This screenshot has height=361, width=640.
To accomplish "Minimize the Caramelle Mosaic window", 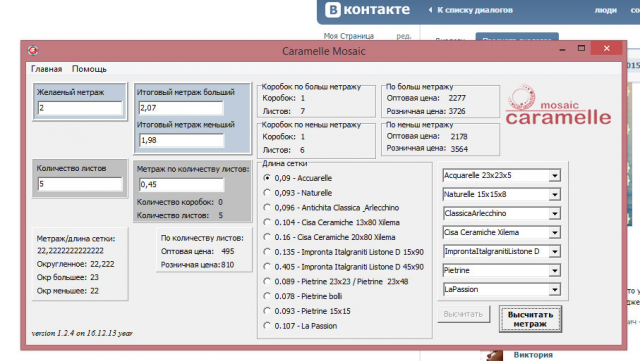I will pos(562,49).
